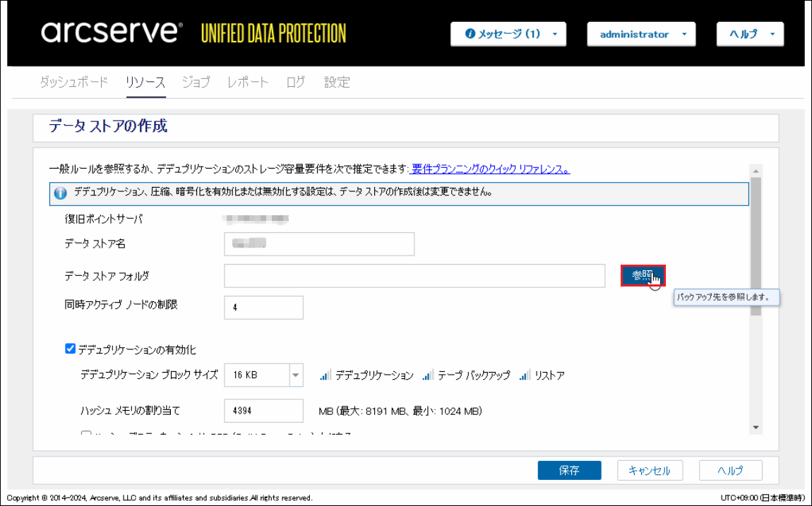Click the 保存 save button

point(569,470)
